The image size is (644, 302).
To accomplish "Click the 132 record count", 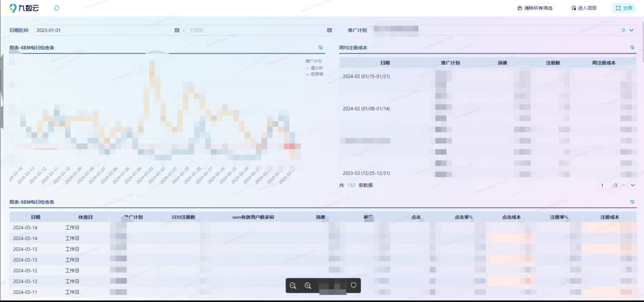I will [x=352, y=185].
